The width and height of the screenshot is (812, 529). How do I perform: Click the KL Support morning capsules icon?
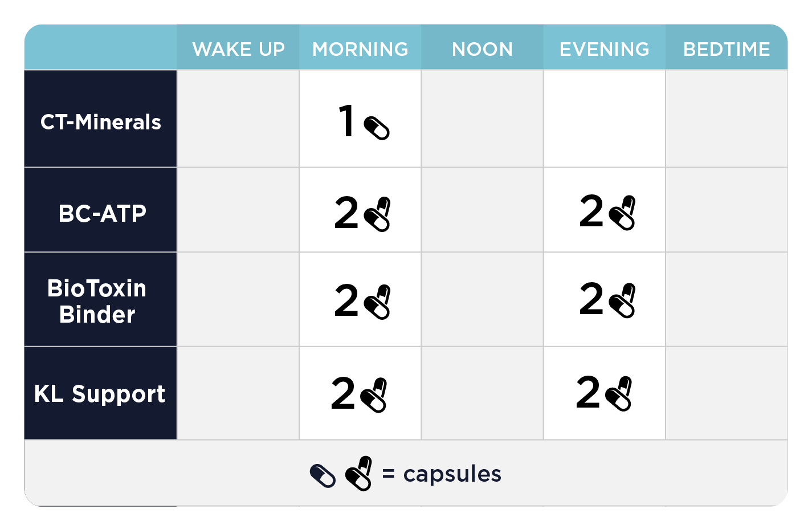click(x=374, y=394)
